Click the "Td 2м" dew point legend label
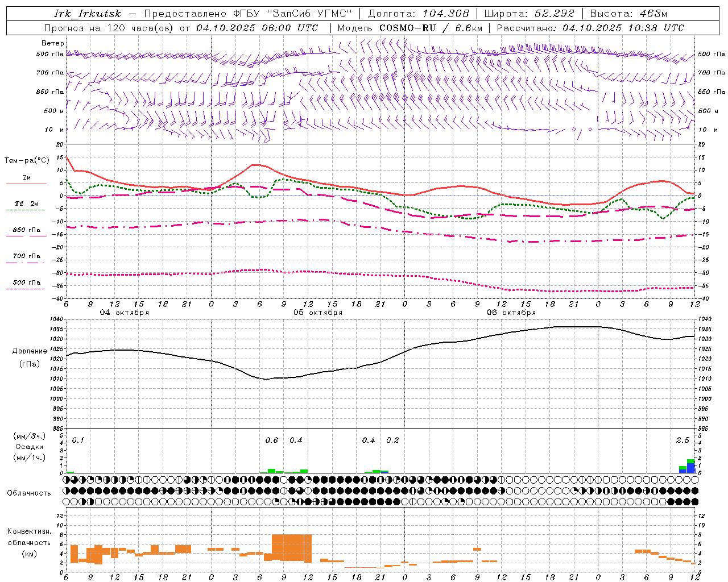728x582 pixels. point(27,203)
